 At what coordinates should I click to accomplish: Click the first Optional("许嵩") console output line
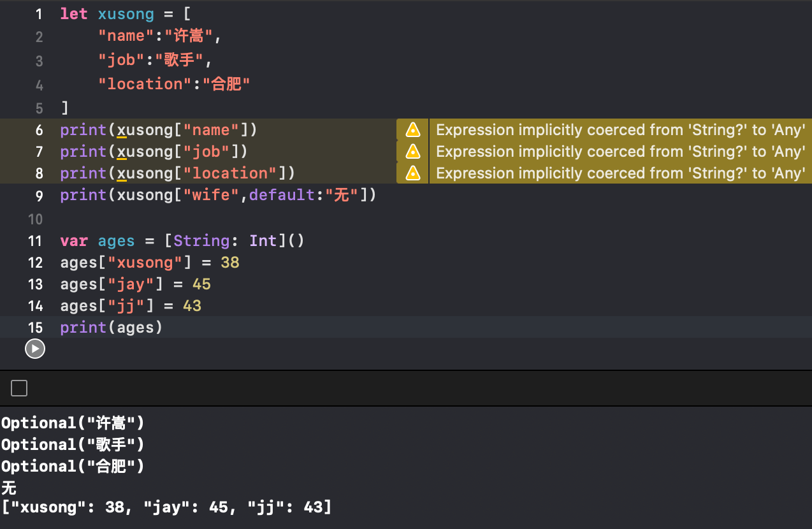tap(73, 423)
